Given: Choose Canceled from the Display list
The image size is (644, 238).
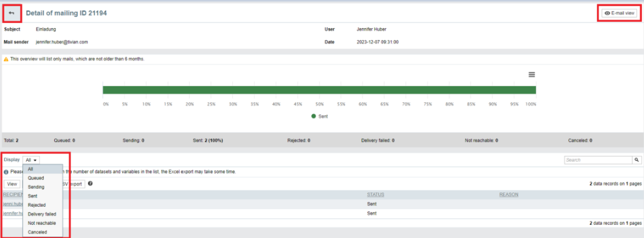Looking at the screenshot, I should click(x=42, y=232).
